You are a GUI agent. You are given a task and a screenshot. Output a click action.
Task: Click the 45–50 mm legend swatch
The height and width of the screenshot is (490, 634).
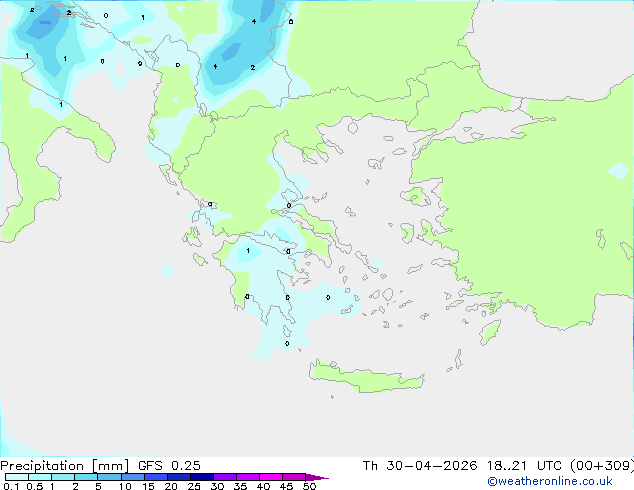pos(294,477)
